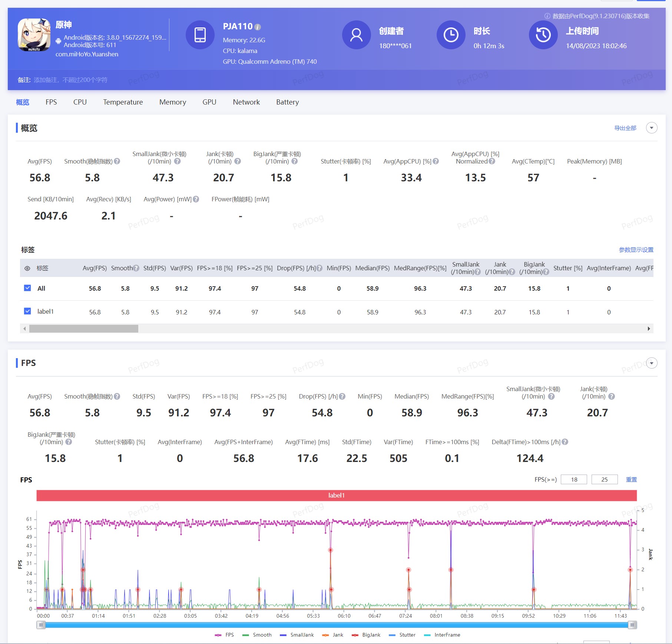The width and height of the screenshot is (672, 644).
Task: Toggle Smooth series in chart legend
Action: click(x=257, y=635)
